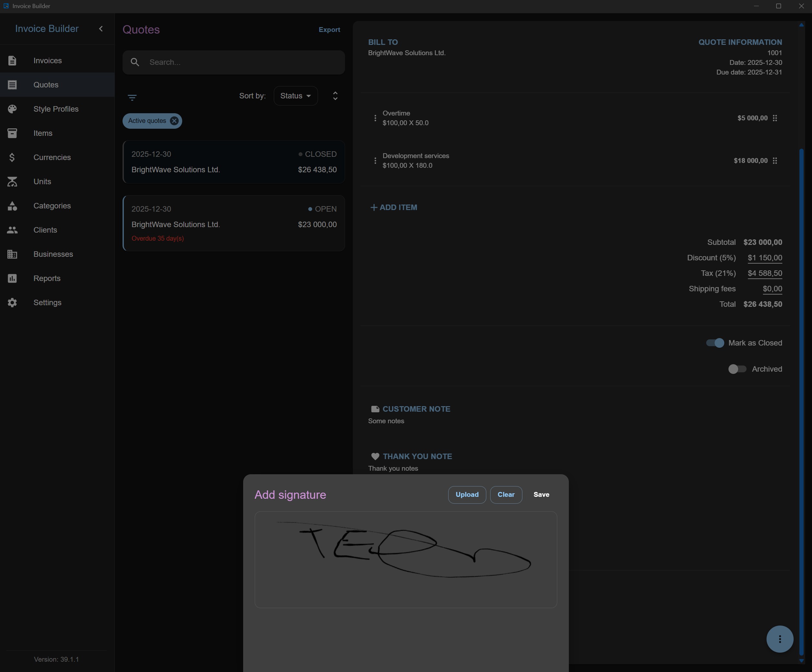Toggle Mark as Closed switch
Viewport: 812px width, 672px height.
[x=715, y=343]
